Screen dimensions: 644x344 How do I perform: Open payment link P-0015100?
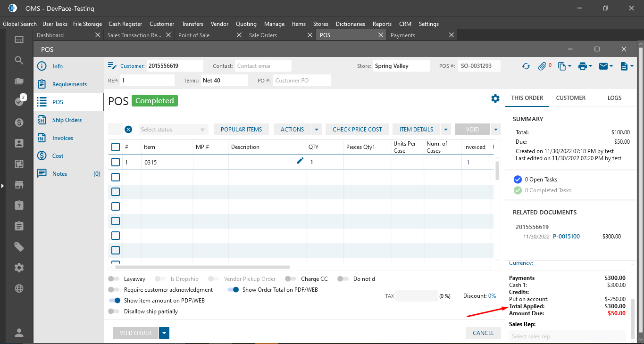pyautogui.click(x=566, y=237)
